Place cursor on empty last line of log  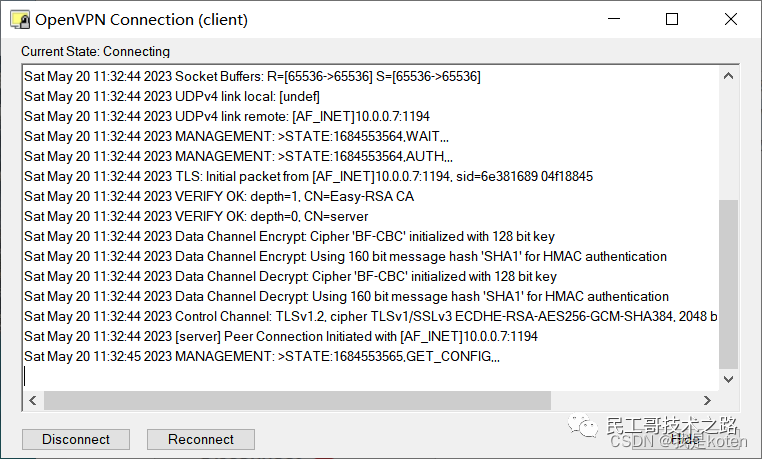[x=200, y=376]
